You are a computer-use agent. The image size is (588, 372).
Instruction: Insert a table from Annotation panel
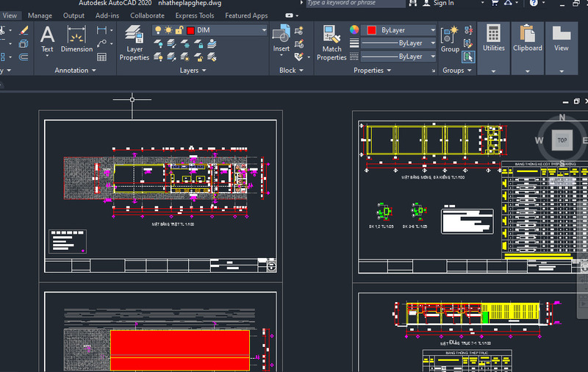tap(101, 57)
